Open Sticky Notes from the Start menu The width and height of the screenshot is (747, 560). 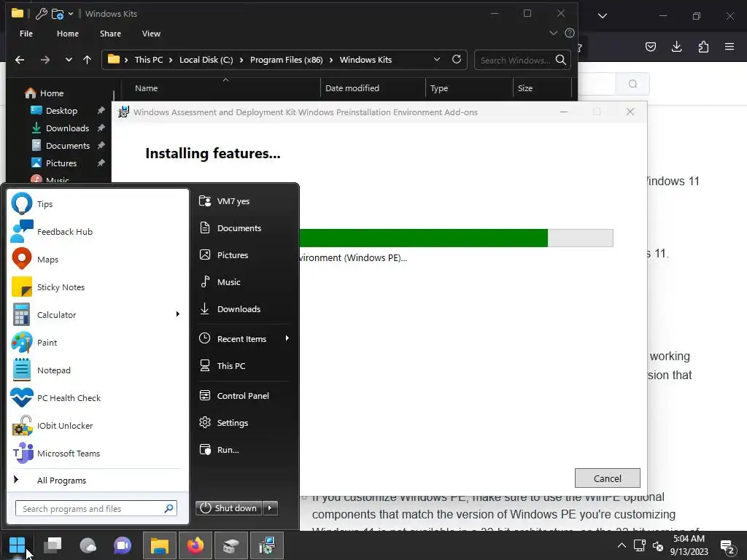98,287
